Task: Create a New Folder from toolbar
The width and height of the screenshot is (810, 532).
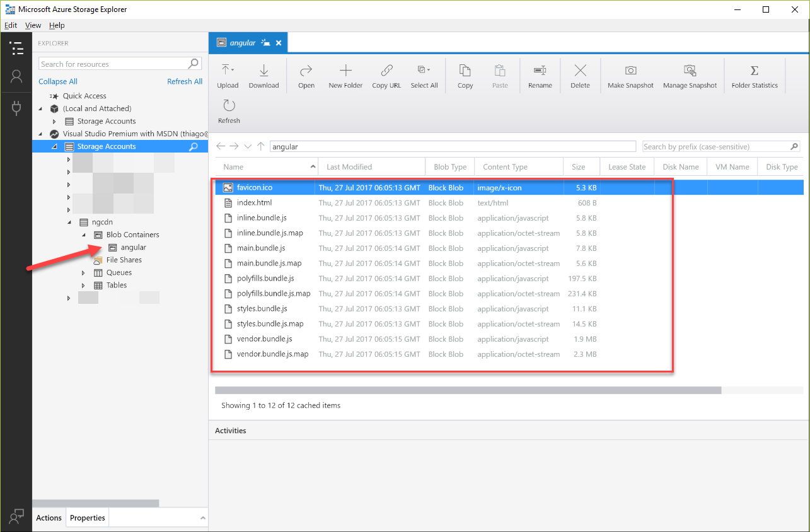Action: [x=345, y=76]
